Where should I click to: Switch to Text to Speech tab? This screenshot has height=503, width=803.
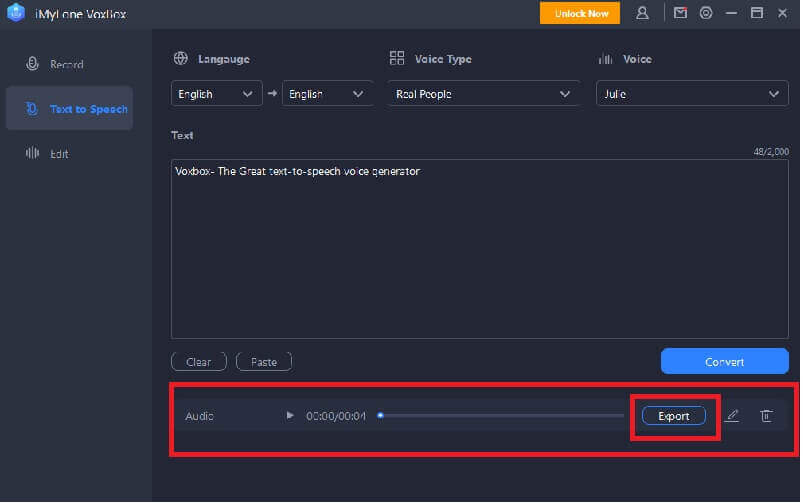coord(70,108)
